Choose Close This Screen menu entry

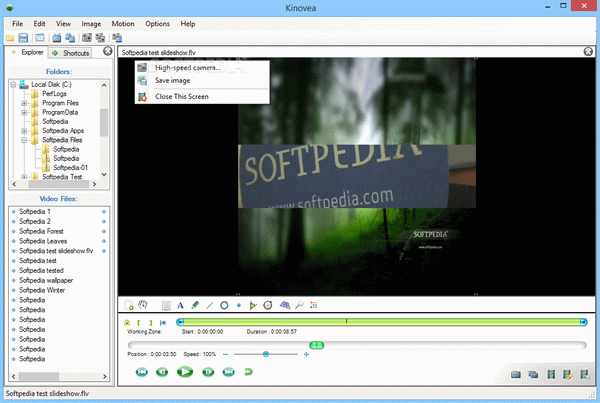[x=202, y=97]
